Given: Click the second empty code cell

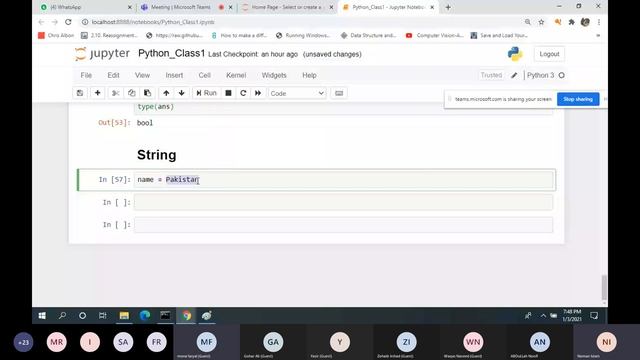Looking at the screenshot, I should pos(344,225).
